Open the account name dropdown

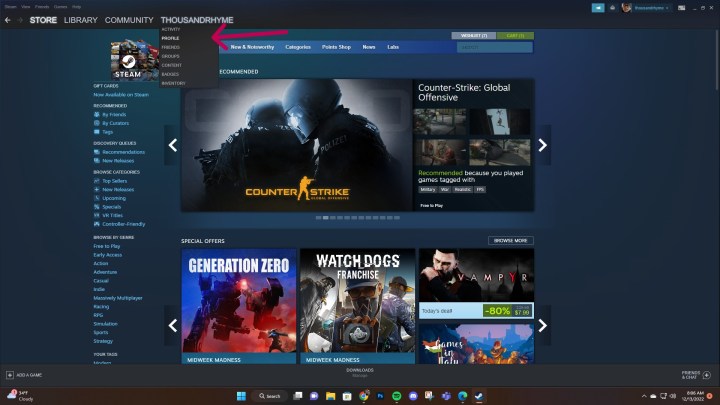[652, 8]
